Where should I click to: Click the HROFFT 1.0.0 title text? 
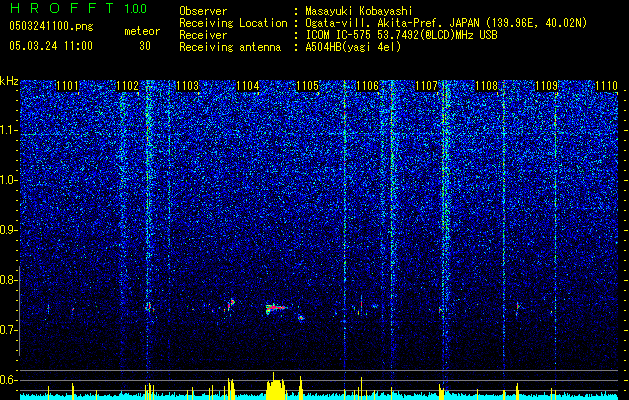[79, 8]
